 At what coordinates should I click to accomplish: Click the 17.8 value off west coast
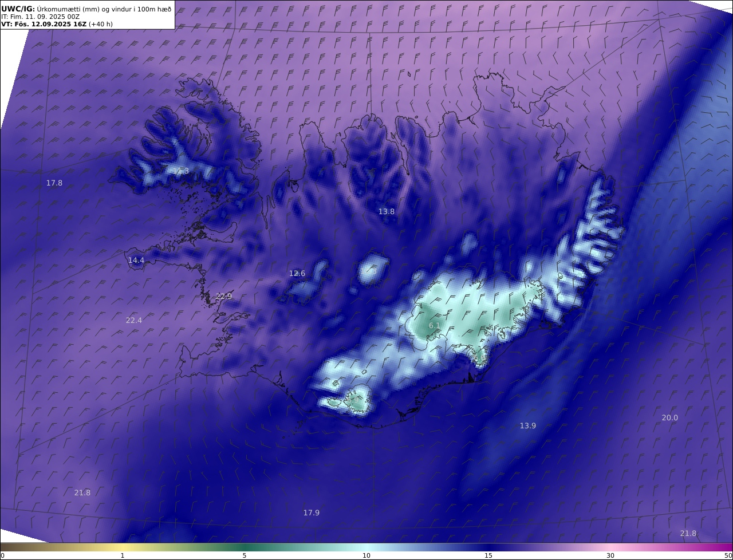pyautogui.click(x=54, y=183)
